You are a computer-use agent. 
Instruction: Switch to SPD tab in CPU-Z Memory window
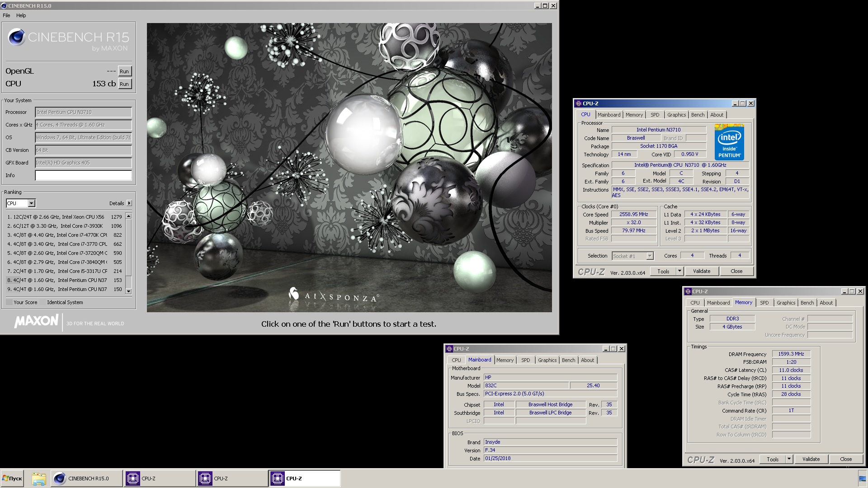(764, 303)
